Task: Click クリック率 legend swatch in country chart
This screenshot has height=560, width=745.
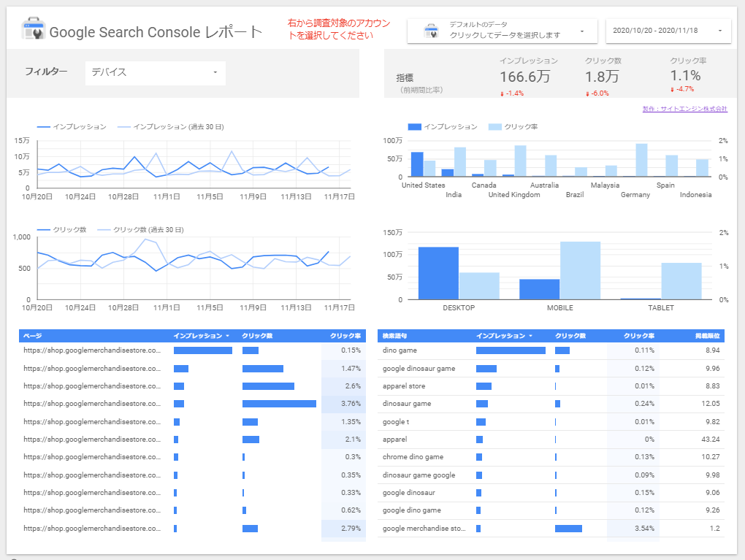Action: click(x=495, y=127)
